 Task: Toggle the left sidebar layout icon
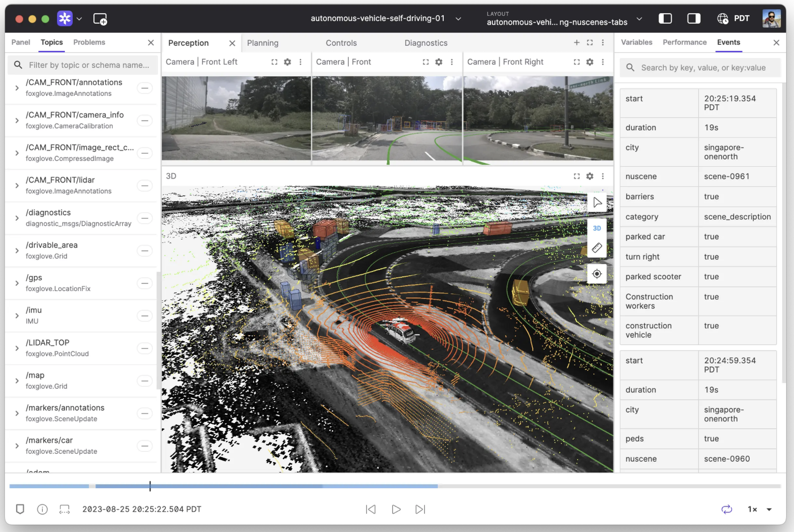pos(665,19)
